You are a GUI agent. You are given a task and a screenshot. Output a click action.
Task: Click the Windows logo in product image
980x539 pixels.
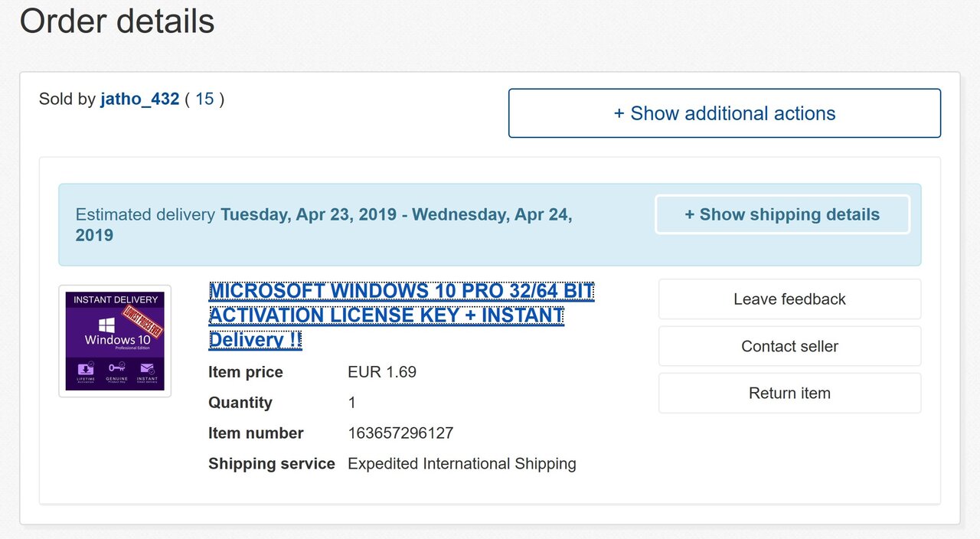pyautogui.click(x=106, y=325)
